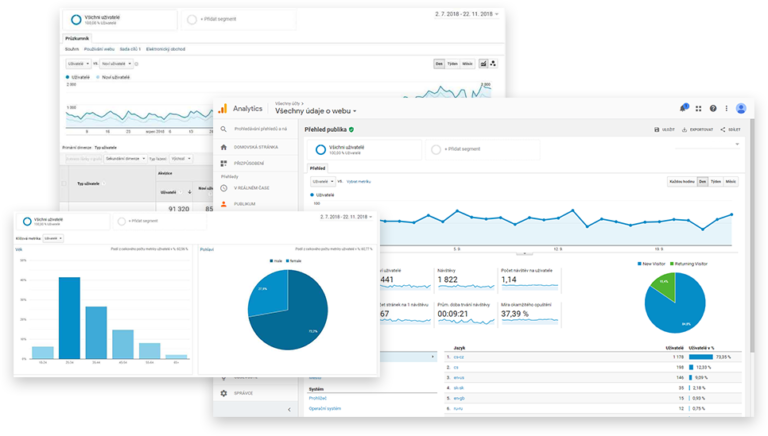
Task: Open the Výchozí sort type dropdown
Action: (181, 159)
